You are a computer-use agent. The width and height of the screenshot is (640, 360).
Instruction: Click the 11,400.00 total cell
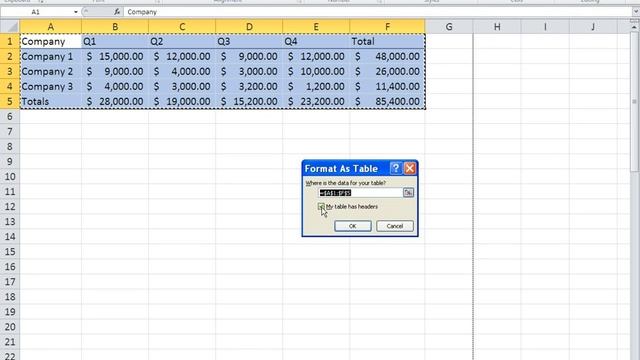(x=387, y=87)
